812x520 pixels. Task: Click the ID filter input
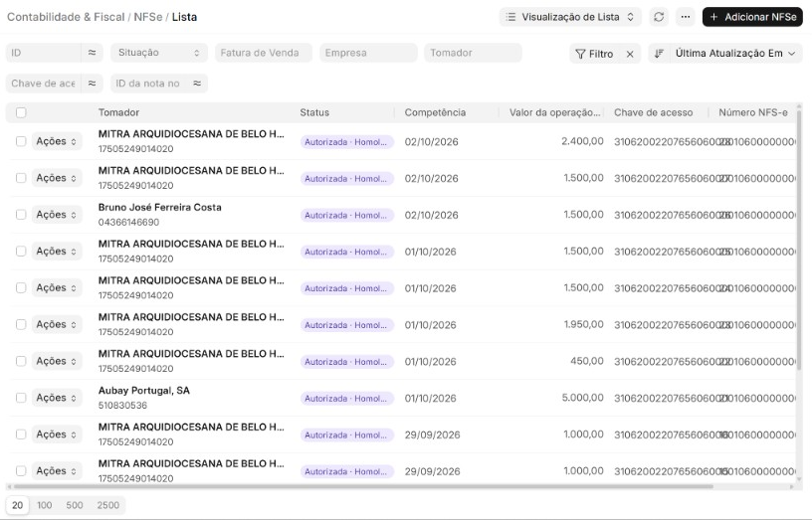pos(44,53)
